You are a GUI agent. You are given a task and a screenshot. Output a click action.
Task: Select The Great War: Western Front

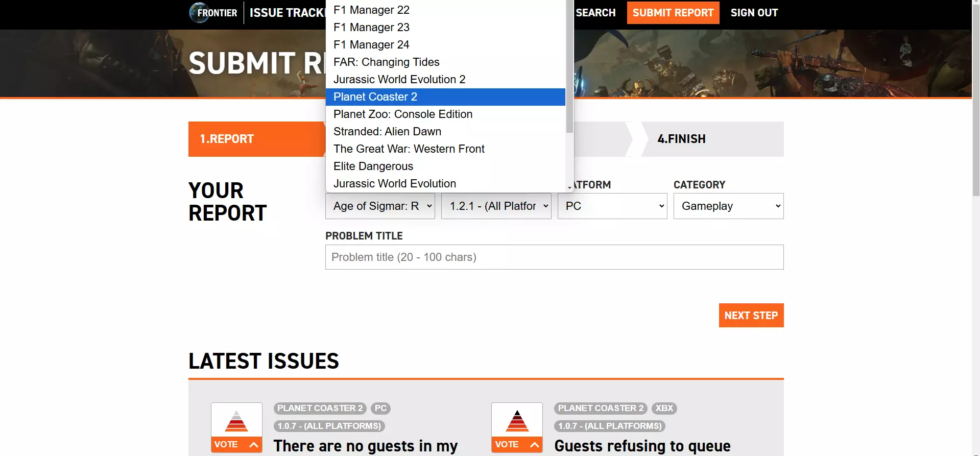click(445, 149)
